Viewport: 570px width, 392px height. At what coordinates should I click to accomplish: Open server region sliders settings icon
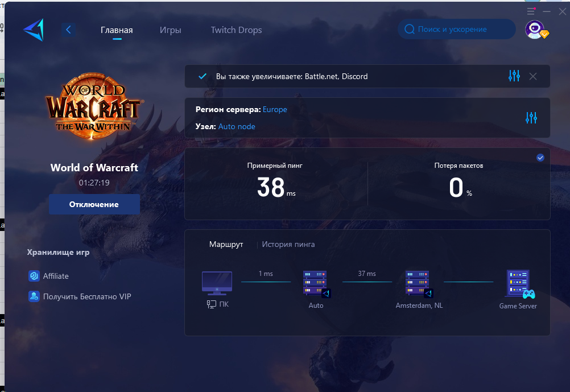coord(531,117)
